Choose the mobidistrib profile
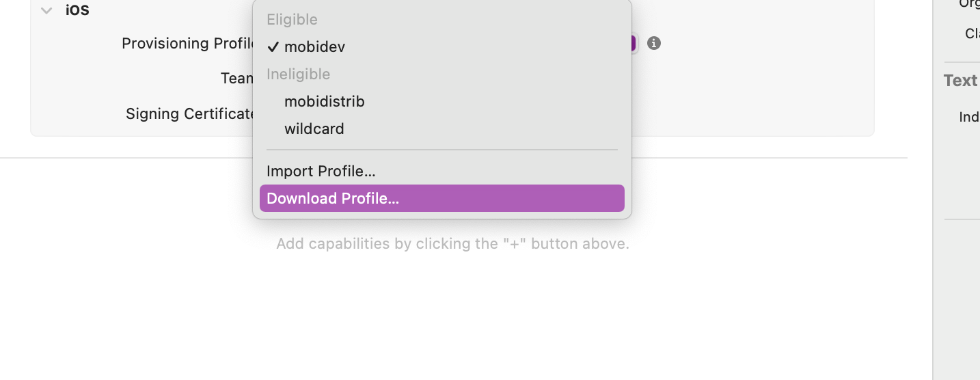Viewport: 980px width, 380px height. tap(441, 101)
